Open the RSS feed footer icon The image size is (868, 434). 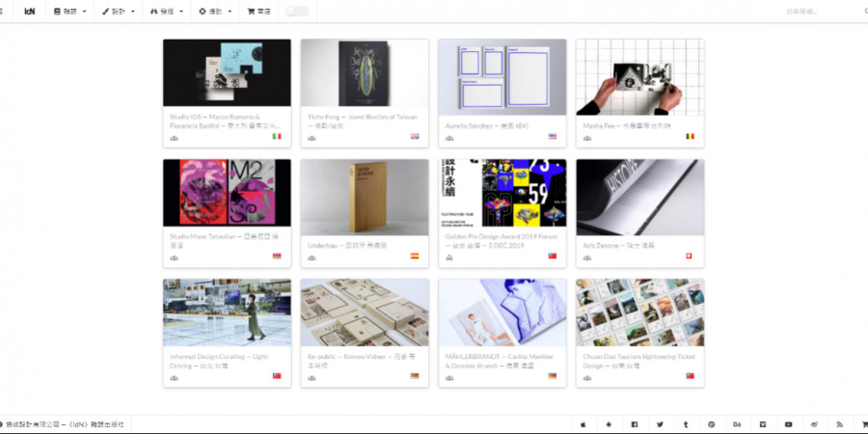pyautogui.click(x=840, y=424)
